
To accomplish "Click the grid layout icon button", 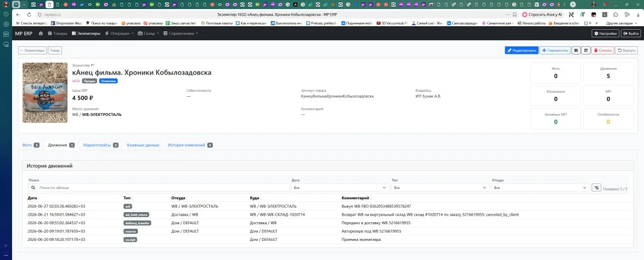I will pyautogui.click(x=586, y=50).
